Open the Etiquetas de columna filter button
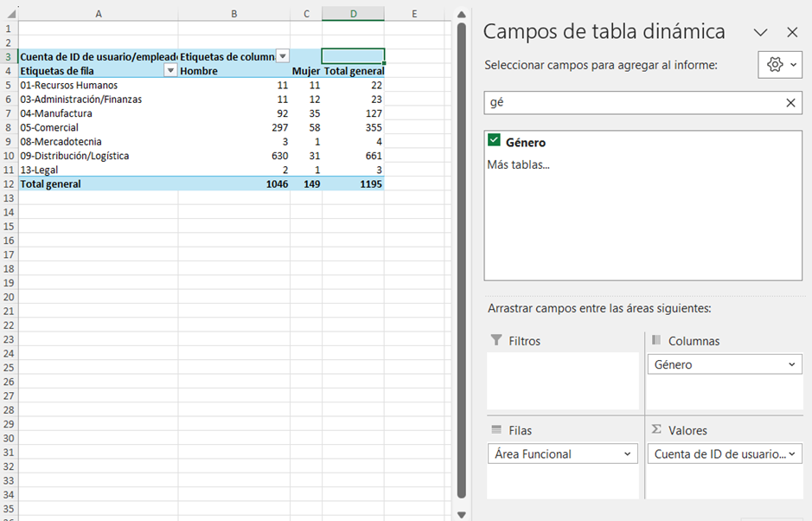This screenshot has height=521, width=812. coord(282,56)
